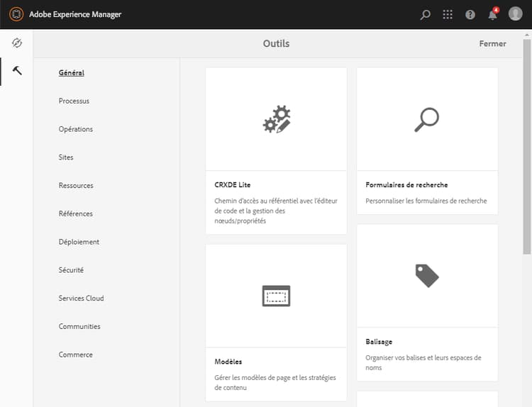Click CRXDE Lite description starting 'Chemin d'accès'

point(276,211)
